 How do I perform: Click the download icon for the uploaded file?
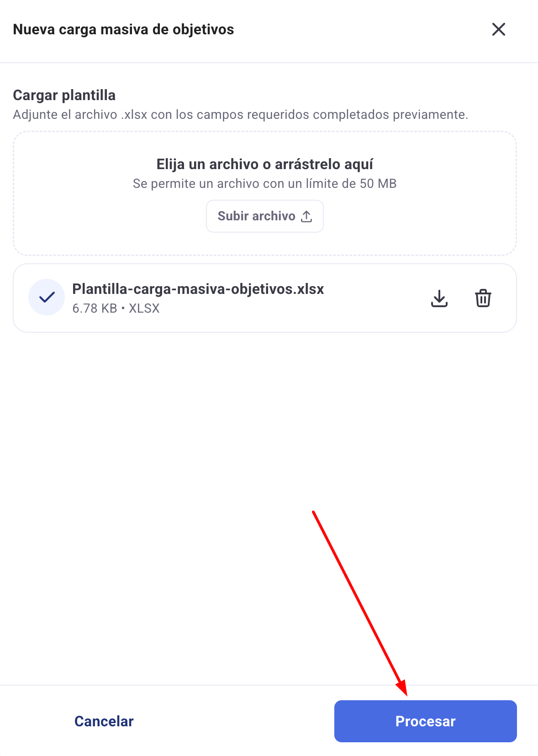[439, 298]
